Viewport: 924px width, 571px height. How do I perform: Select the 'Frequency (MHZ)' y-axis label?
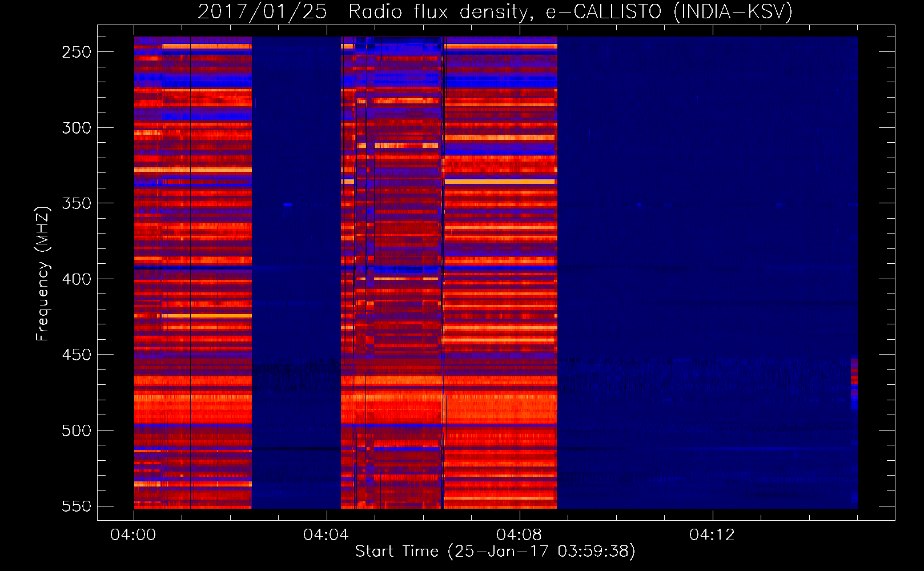(x=42, y=274)
